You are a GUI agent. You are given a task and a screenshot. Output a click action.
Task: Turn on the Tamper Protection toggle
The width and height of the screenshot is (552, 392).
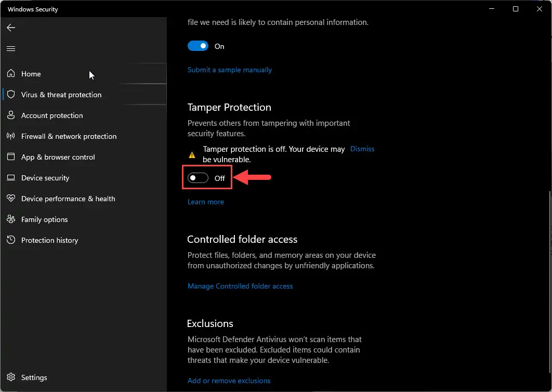[x=198, y=178]
